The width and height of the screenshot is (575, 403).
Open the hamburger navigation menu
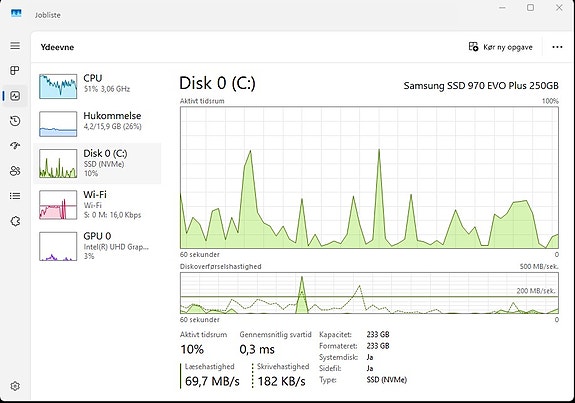click(x=15, y=45)
